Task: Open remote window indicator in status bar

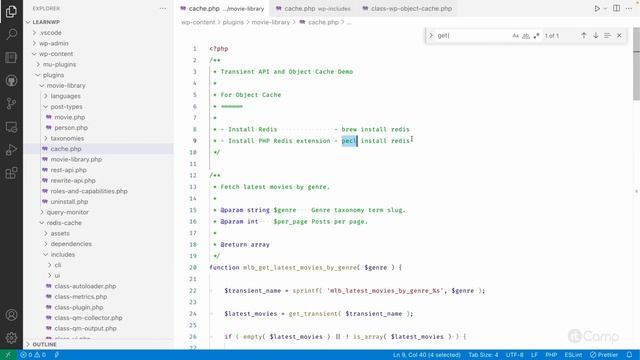Action: pyautogui.click(x=8, y=355)
